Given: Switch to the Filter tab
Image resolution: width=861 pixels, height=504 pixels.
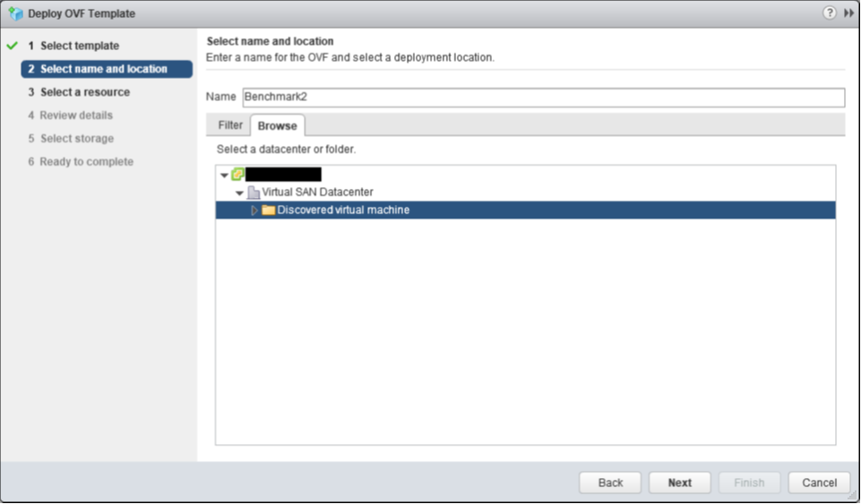Looking at the screenshot, I should 230,125.
